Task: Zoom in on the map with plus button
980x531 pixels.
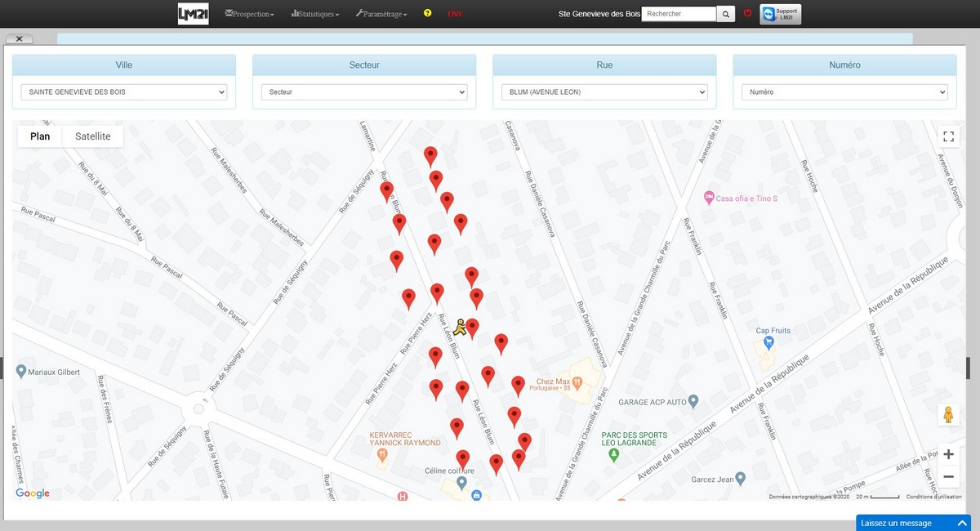Action: (948, 454)
